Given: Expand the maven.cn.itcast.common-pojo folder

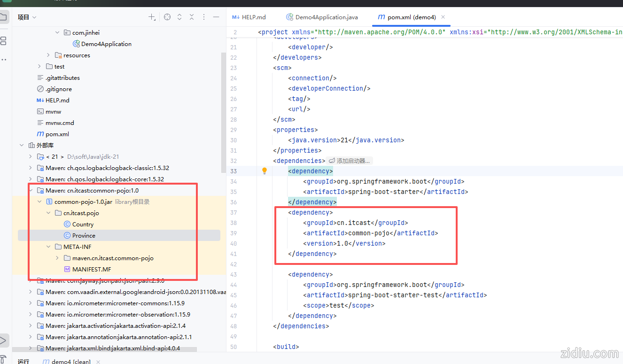Looking at the screenshot, I should (x=57, y=258).
